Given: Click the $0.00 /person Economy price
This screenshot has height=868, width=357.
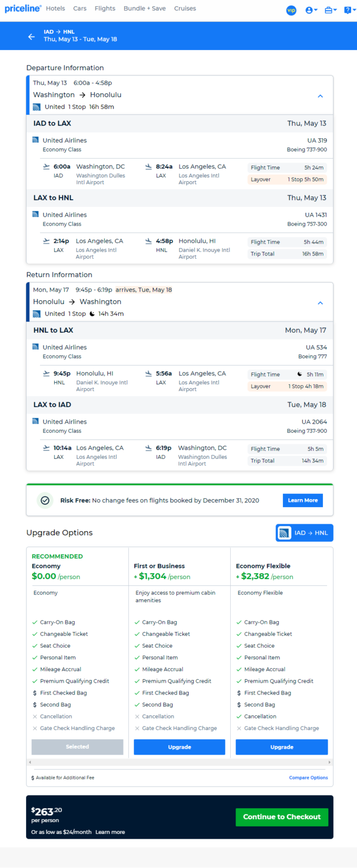Looking at the screenshot, I should point(56,576).
